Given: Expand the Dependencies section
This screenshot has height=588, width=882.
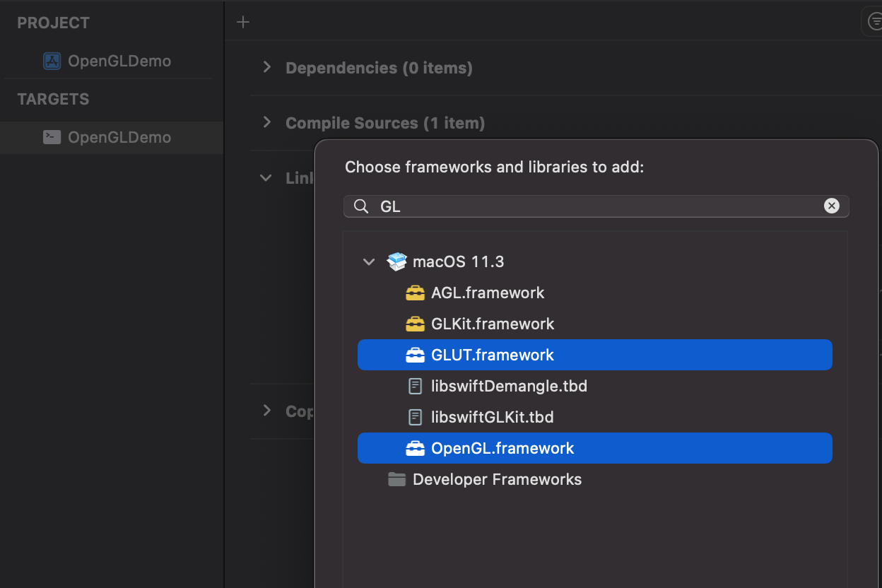Looking at the screenshot, I should [x=266, y=67].
